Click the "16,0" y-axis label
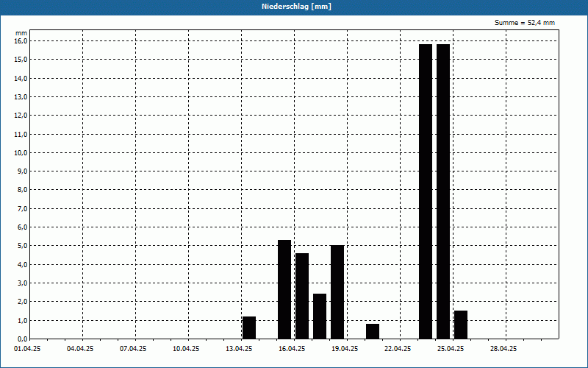The width and height of the screenshot is (588, 368). 21,40
